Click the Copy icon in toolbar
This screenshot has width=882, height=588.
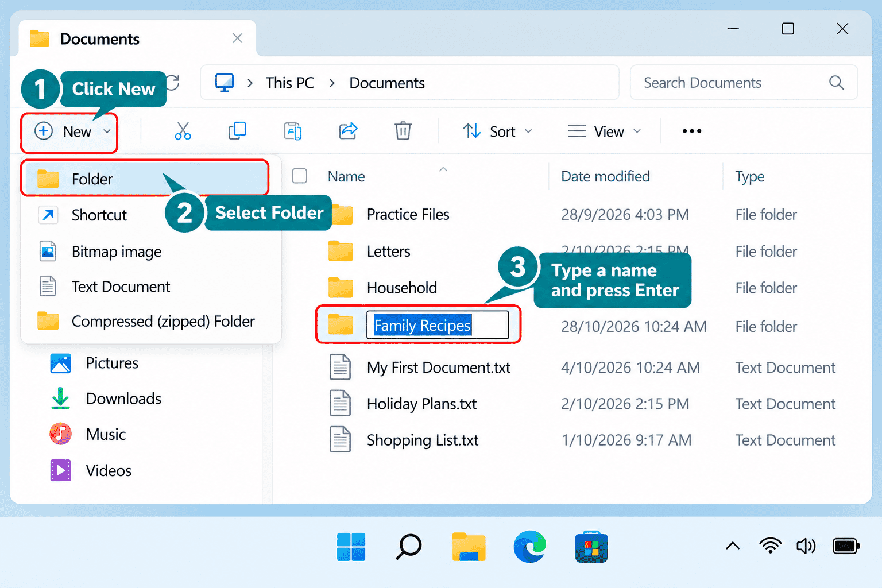pos(237,131)
